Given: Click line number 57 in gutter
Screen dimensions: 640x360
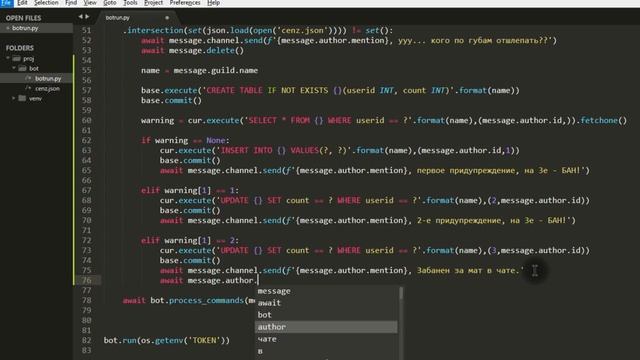Looking at the screenshot, I should [86, 91].
